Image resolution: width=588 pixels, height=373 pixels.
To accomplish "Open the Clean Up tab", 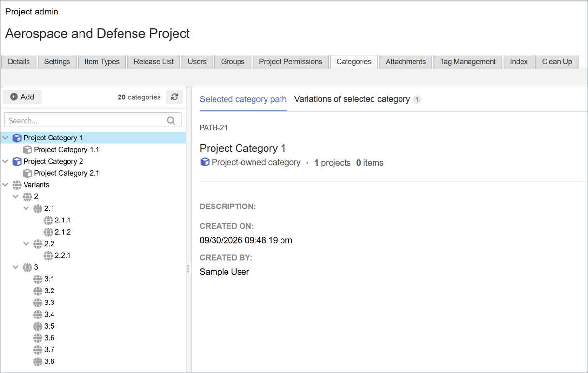I will coord(557,62).
